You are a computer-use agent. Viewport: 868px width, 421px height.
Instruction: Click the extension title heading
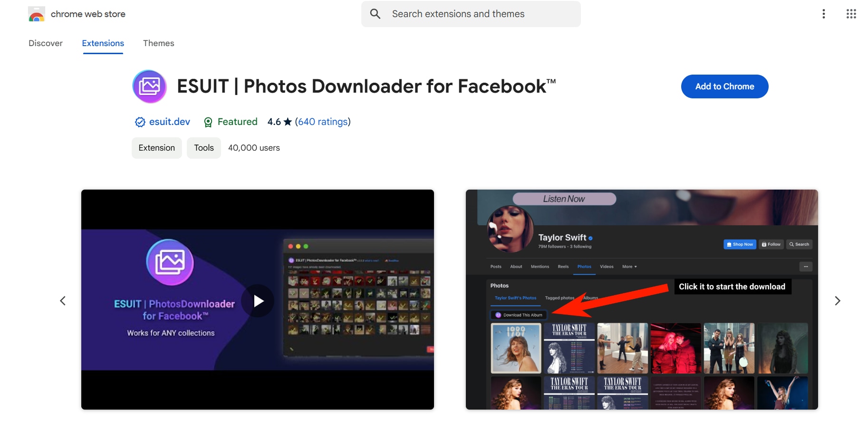(x=366, y=86)
